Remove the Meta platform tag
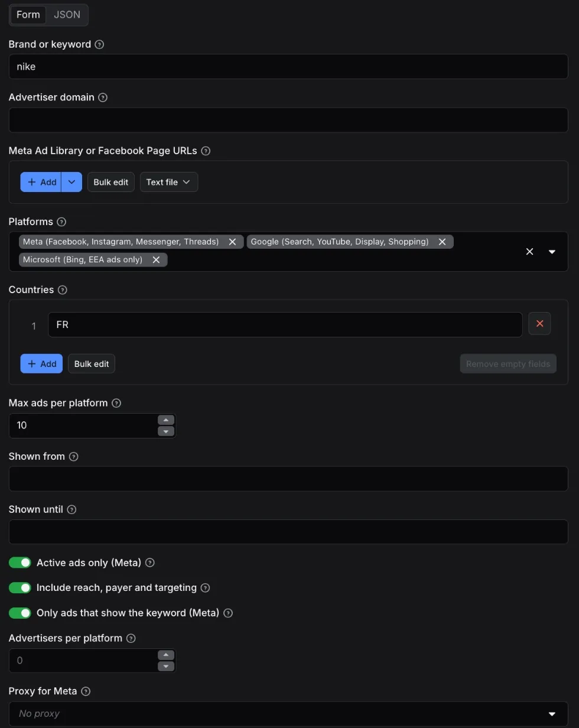Screen dimensions: 579x728 pos(232,242)
